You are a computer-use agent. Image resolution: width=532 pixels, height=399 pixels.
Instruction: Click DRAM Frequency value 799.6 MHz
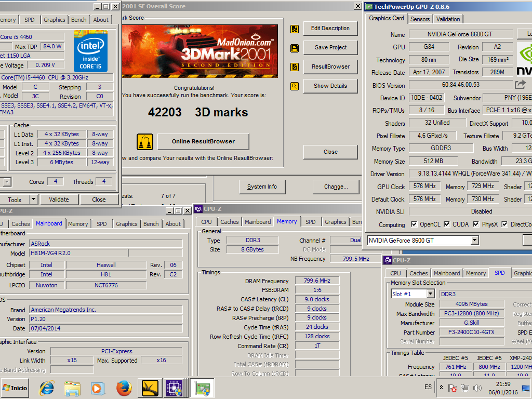317,281
